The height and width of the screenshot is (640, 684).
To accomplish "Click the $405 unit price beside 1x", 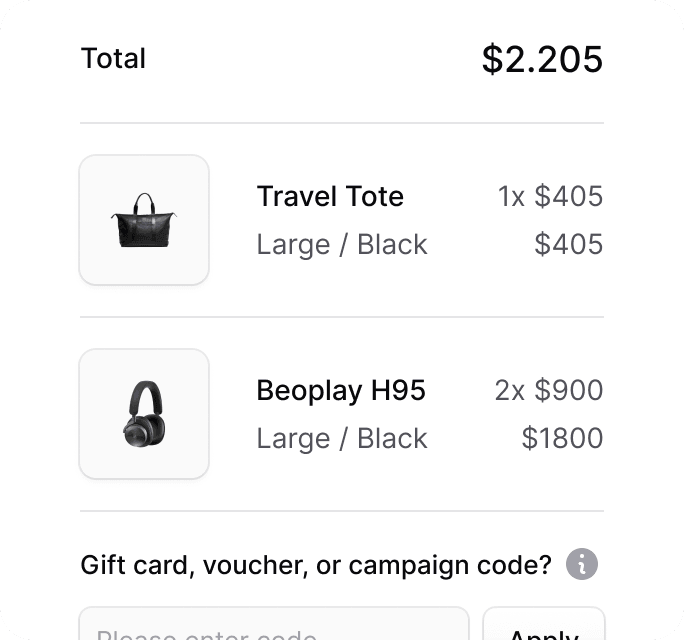I will [569, 196].
